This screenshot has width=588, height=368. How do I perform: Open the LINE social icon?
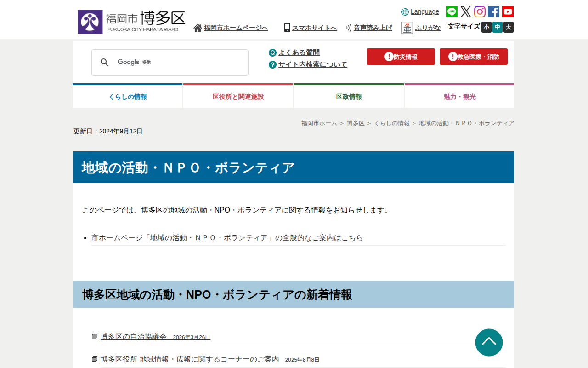coord(452,11)
